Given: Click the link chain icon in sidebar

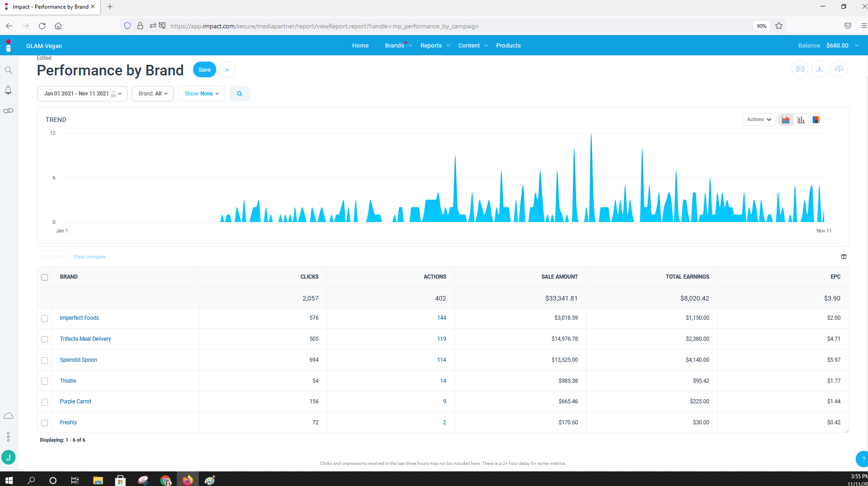Looking at the screenshot, I should [x=8, y=111].
